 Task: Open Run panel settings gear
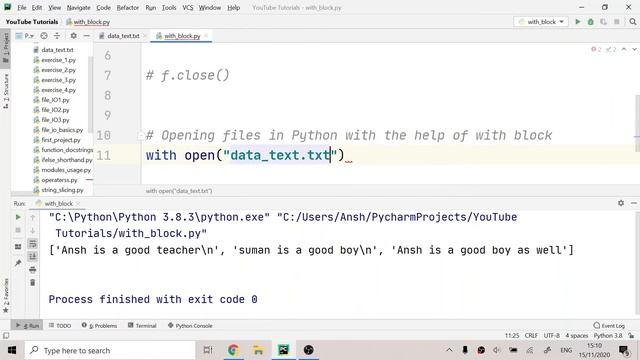pos(621,203)
